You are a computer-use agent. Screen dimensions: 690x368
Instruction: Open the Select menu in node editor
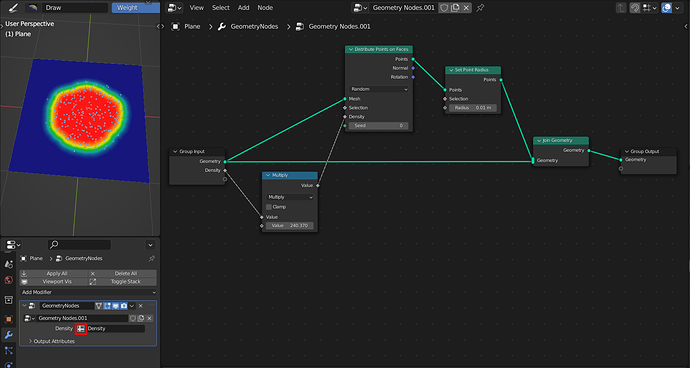[220, 8]
